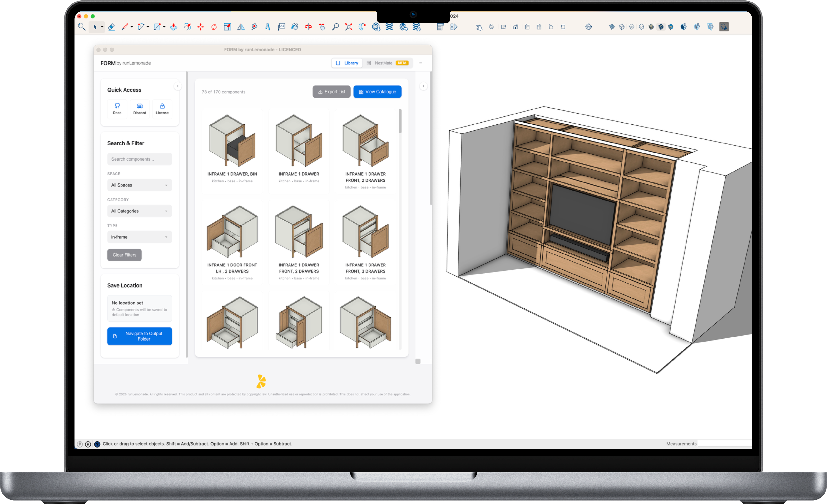The height and width of the screenshot is (504, 827).
Task: Click the Export List button
Action: (331, 92)
